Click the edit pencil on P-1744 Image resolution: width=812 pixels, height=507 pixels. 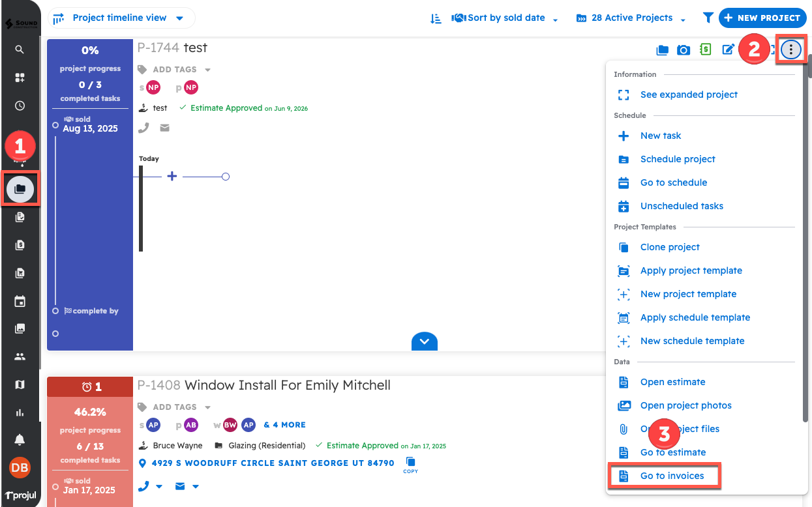click(x=729, y=49)
